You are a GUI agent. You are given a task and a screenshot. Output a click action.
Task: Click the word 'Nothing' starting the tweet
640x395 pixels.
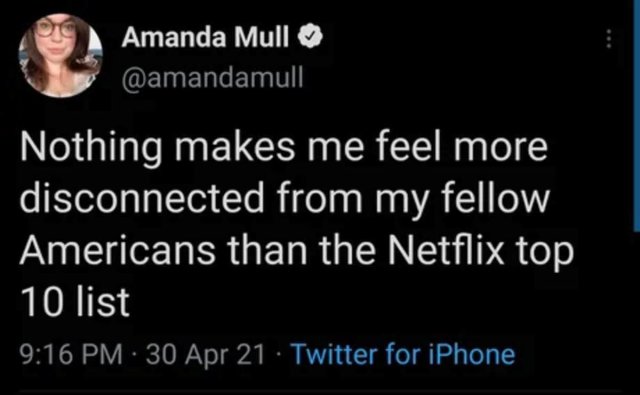tap(91, 148)
